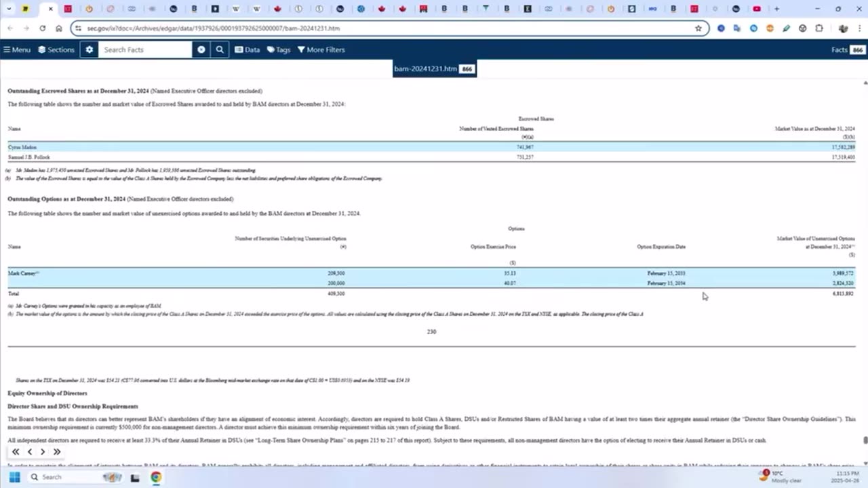The height and width of the screenshot is (488, 868).
Task: Click fact value 17,582,289
Action: [x=843, y=147]
